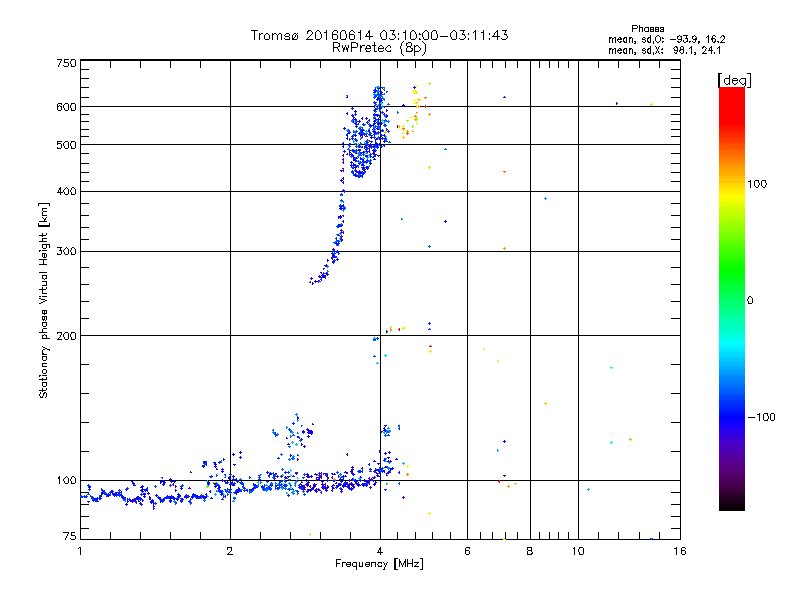The height and width of the screenshot is (600, 800).
Task: Click the colorbar '0' tick label
Action: [x=750, y=301]
